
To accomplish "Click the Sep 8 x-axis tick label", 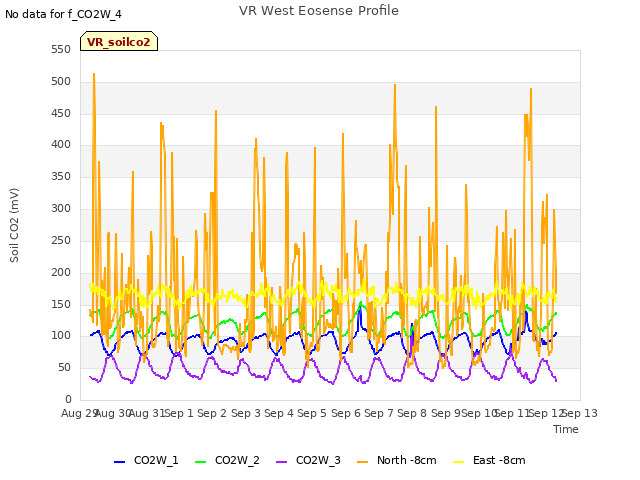I will point(412,413).
